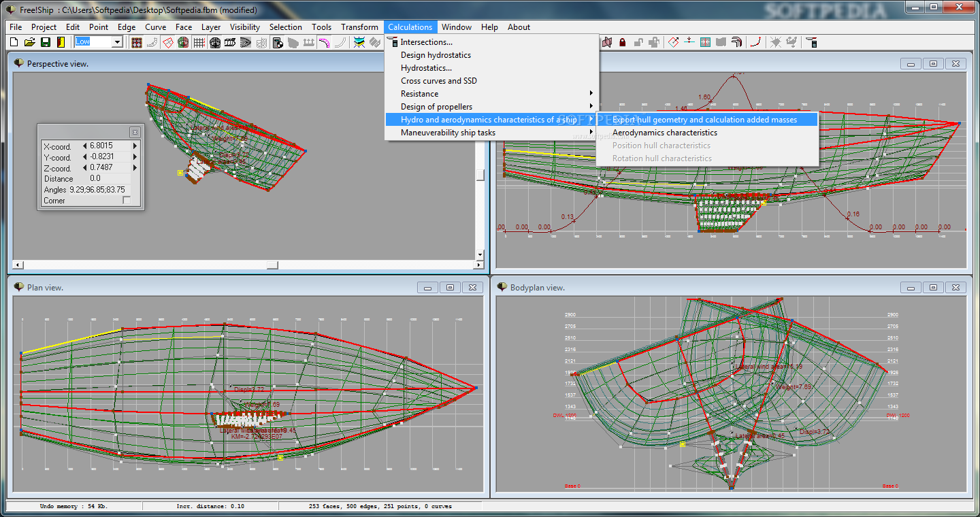980x517 pixels.
Task: Toggle waterlines display icon
Action: click(246, 42)
